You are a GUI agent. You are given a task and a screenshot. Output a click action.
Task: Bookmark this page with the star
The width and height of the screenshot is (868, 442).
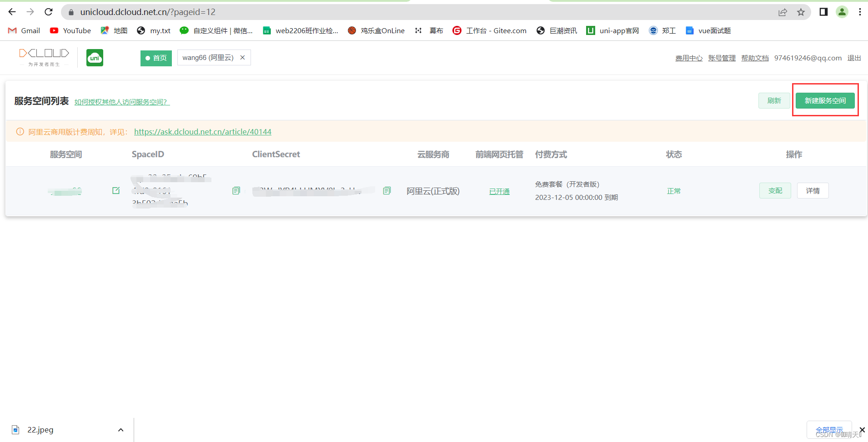pyautogui.click(x=801, y=12)
